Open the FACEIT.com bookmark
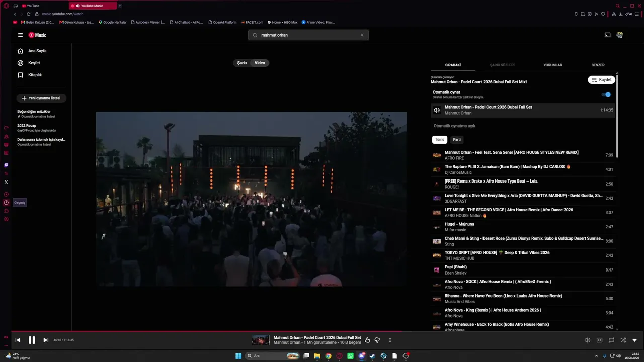Viewport: 644px width, 362px height. 252,22
